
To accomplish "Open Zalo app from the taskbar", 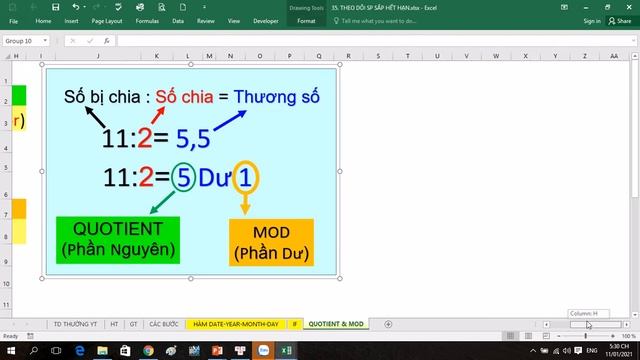I will click(x=263, y=351).
